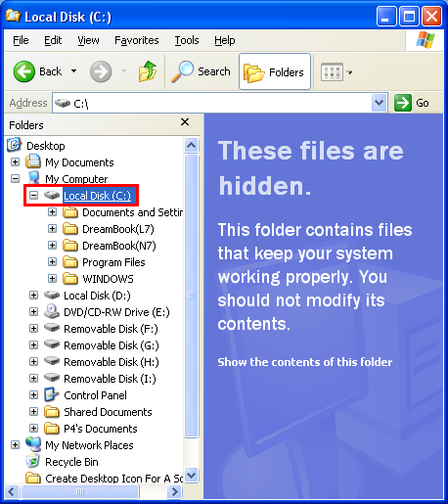The width and height of the screenshot is (448, 504).
Task: Click the folder tree scroll down arrow
Action: pyautogui.click(x=192, y=475)
